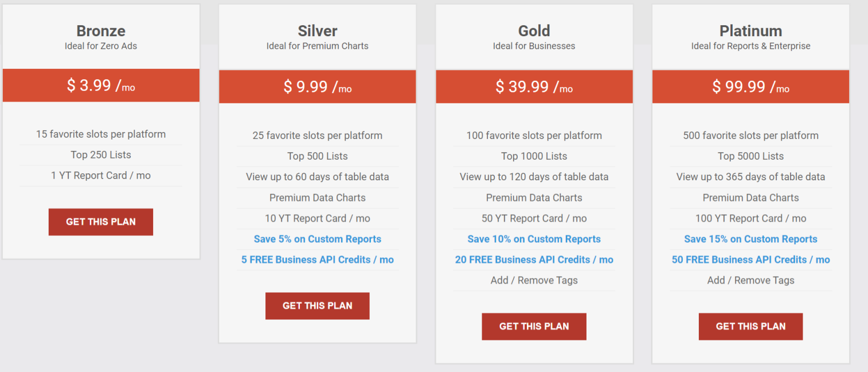Open the Save 15% on Custom Reports link
Viewport: 868px width, 372px height.
point(750,239)
